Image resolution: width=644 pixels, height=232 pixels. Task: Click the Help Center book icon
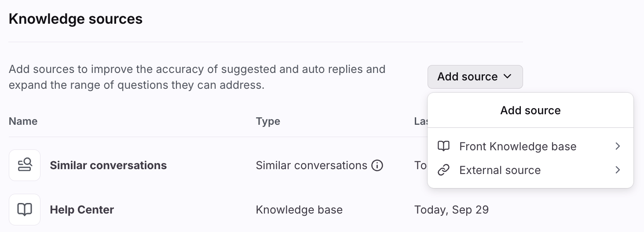pos(25,210)
